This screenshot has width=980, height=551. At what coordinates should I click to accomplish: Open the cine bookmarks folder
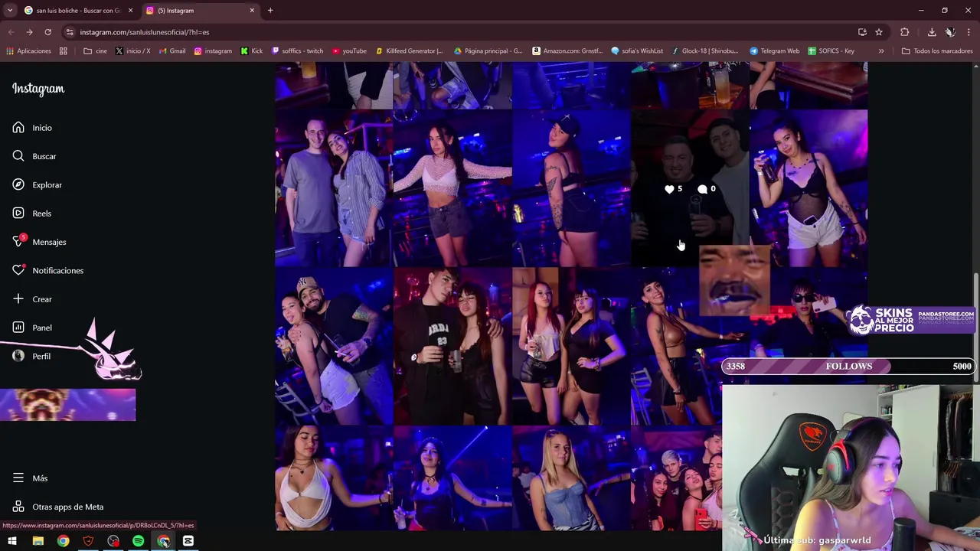pyautogui.click(x=96, y=51)
